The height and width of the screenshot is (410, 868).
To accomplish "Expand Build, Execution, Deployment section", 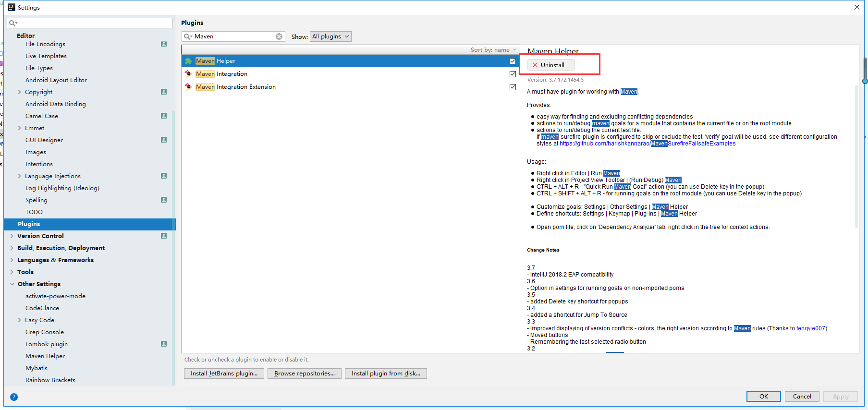I will [x=12, y=248].
